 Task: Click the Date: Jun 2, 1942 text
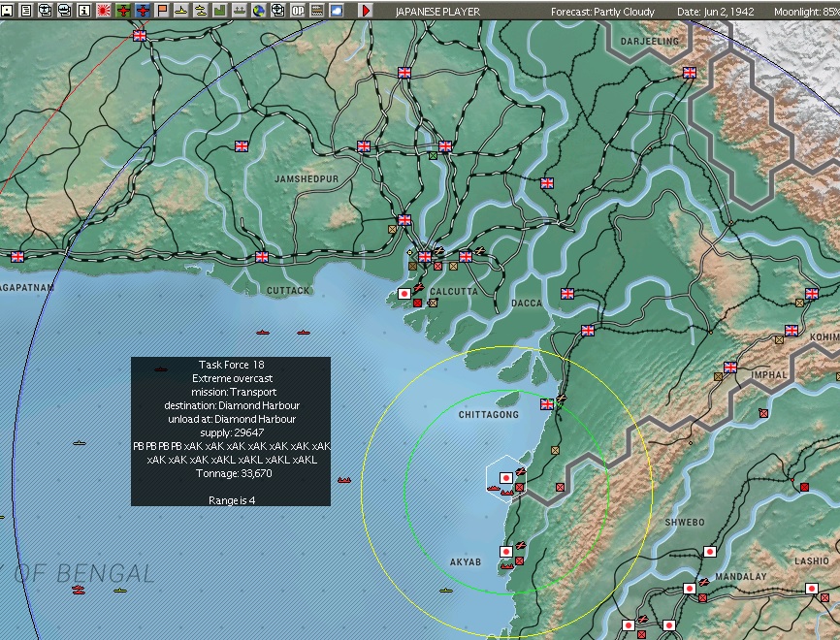[x=715, y=12]
